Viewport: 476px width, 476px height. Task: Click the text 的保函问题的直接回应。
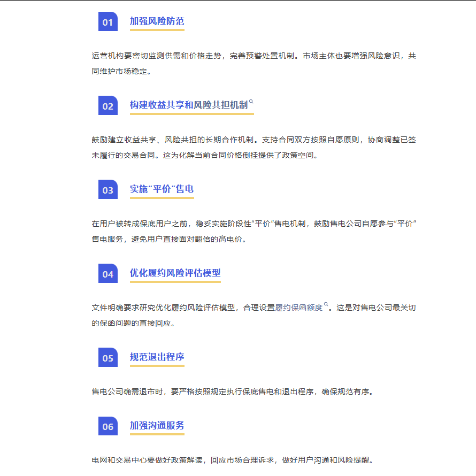tap(133, 323)
